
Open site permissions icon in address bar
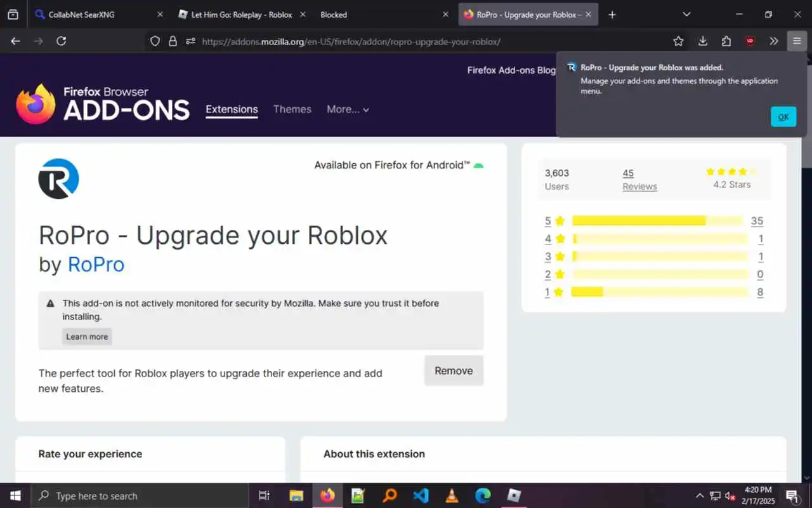pos(190,41)
